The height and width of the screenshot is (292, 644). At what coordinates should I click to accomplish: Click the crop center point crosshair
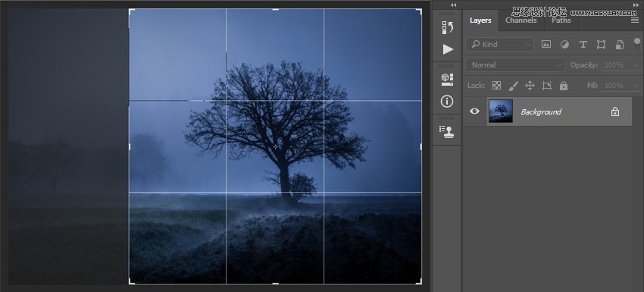point(275,146)
